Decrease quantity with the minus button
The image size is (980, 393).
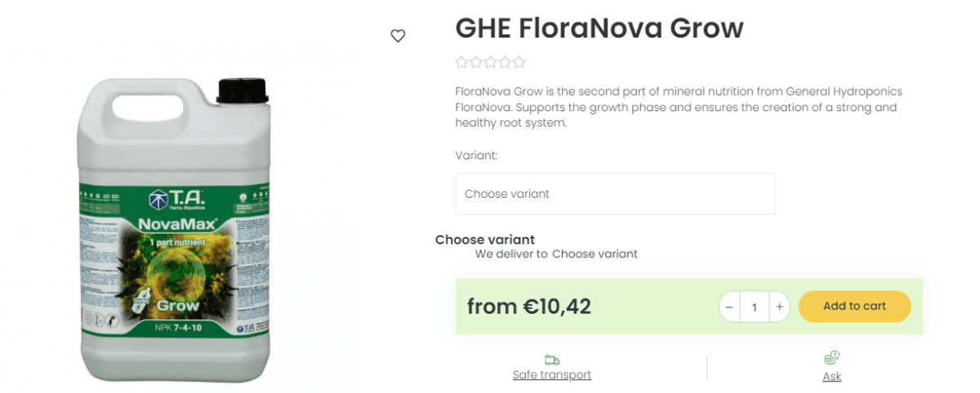tap(729, 306)
